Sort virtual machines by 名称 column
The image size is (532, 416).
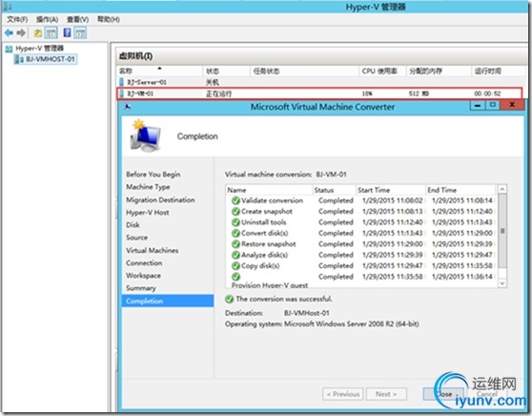(x=159, y=71)
